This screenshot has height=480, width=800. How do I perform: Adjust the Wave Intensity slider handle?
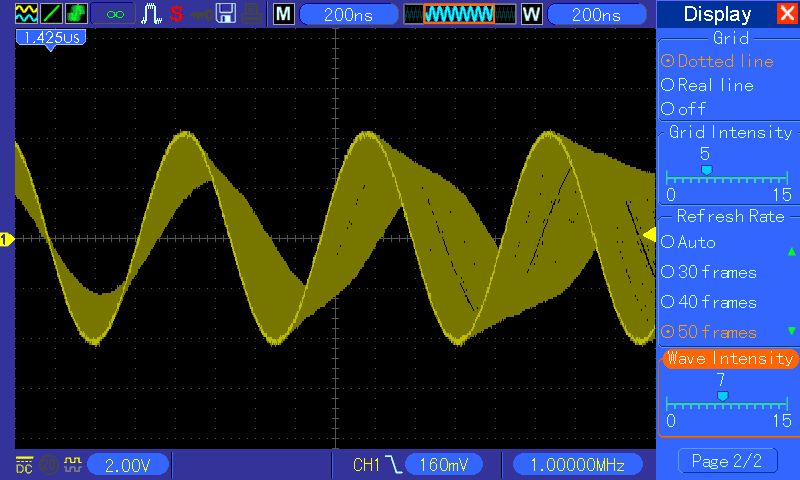[722, 396]
